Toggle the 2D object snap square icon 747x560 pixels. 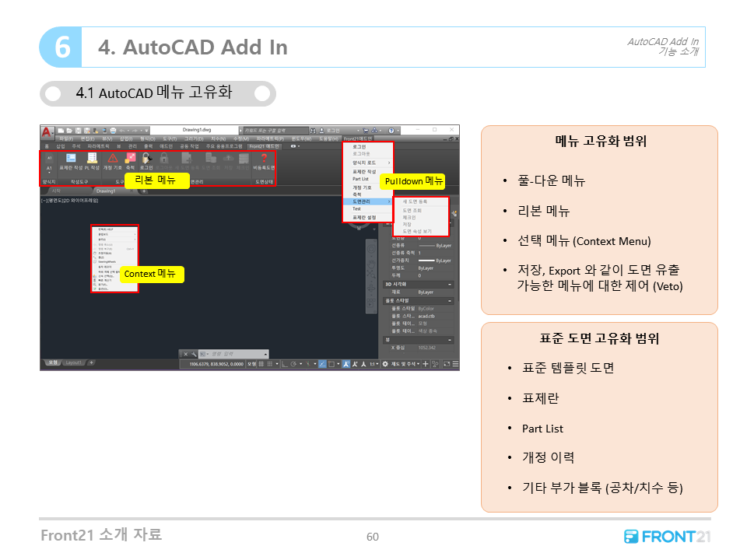331,364
